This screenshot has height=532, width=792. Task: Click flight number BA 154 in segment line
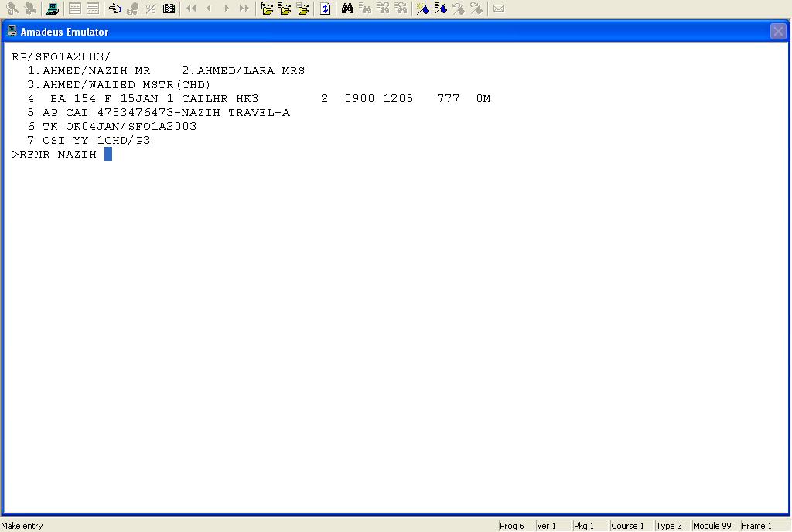click(73, 98)
